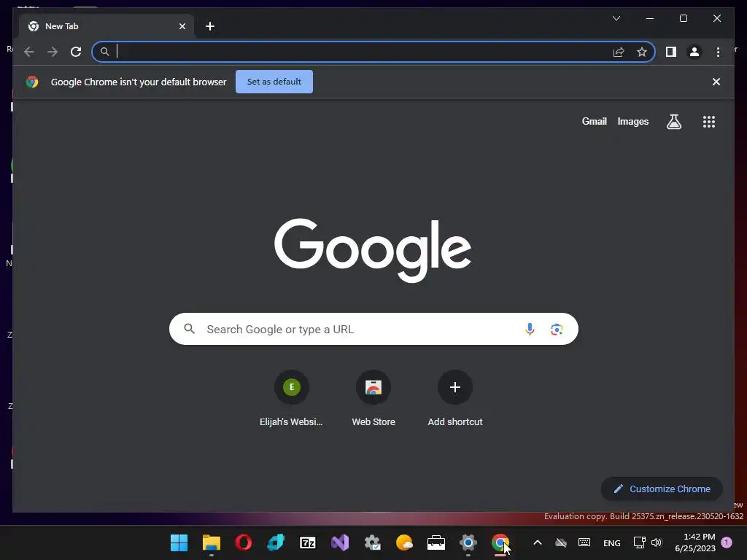
Task: Click the cloud sync tray icon
Action: (x=561, y=542)
